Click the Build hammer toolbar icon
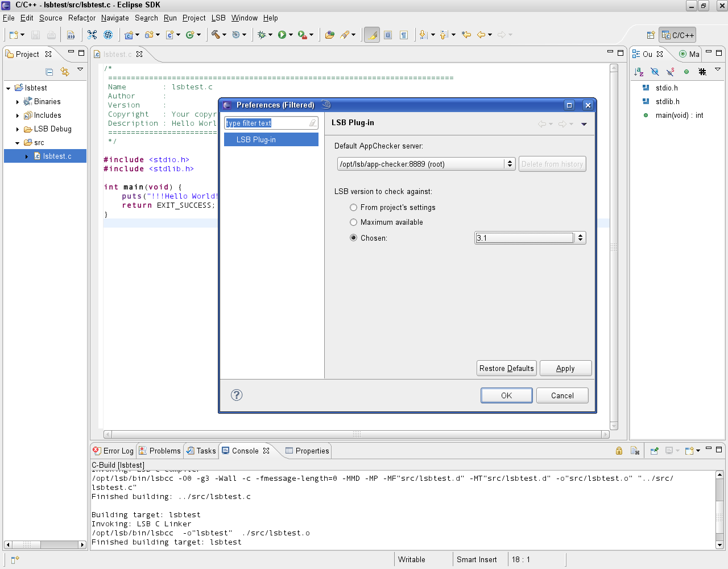Screen dimensions: 728x569 click(216, 35)
